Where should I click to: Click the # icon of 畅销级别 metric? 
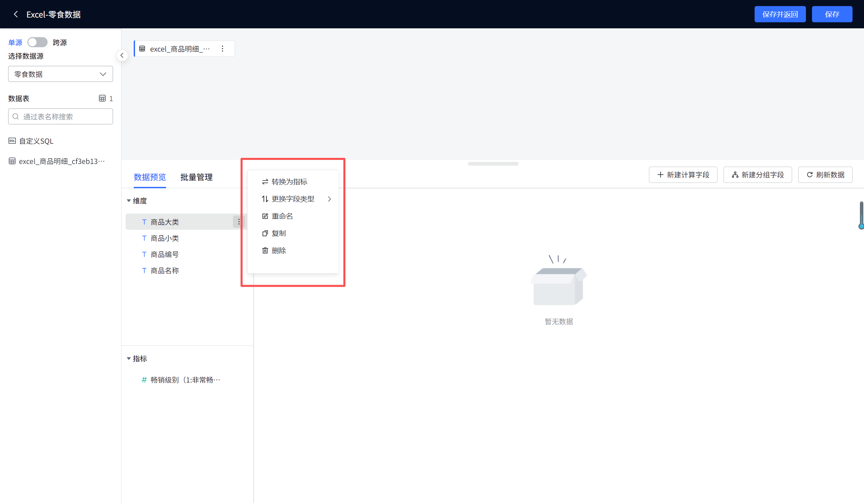tap(144, 380)
